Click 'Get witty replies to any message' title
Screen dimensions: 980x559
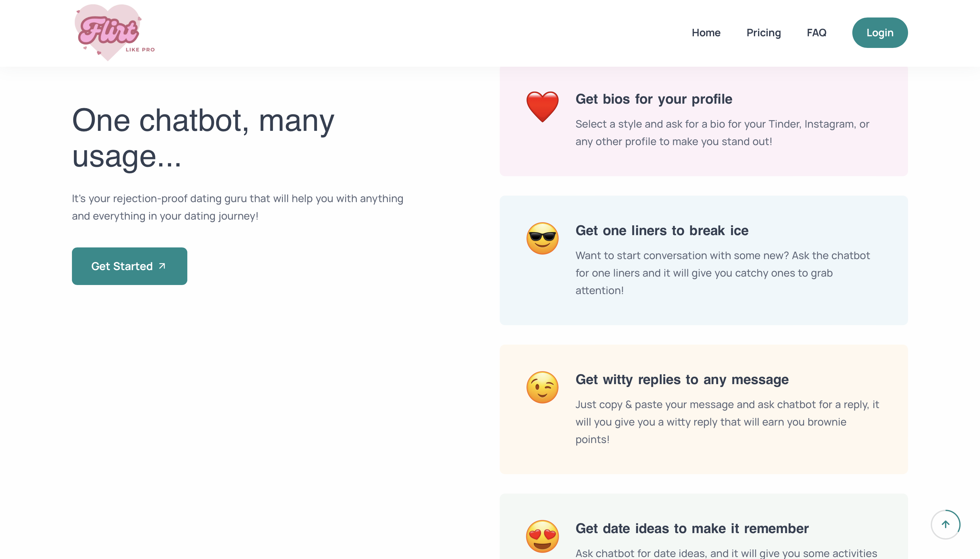click(x=682, y=379)
